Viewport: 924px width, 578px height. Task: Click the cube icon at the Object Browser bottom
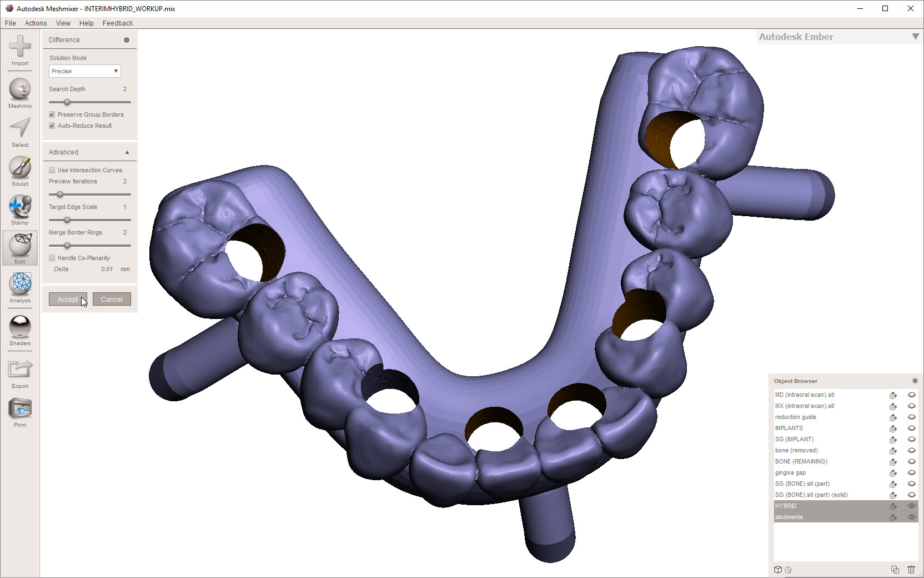point(778,570)
